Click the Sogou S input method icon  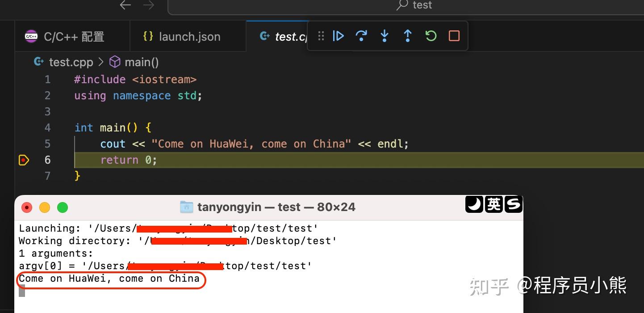[x=513, y=204]
